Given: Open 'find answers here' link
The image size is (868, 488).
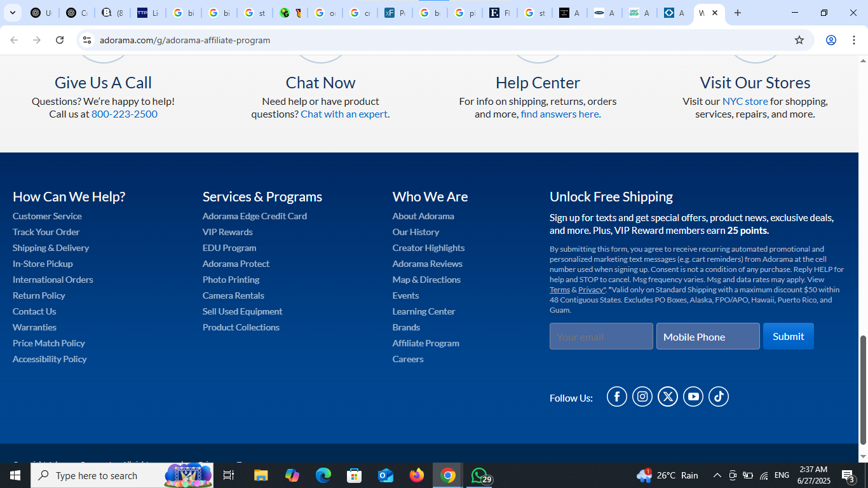Looking at the screenshot, I should pyautogui.click(x=561, y=114).
